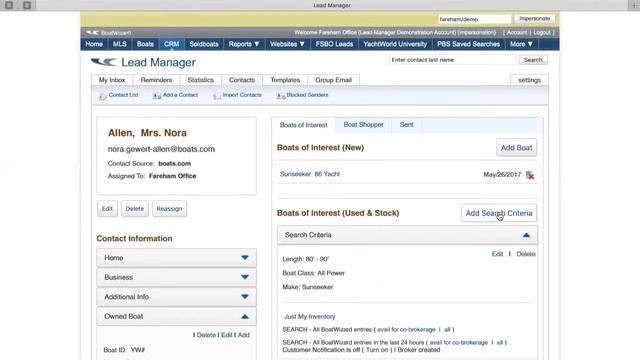The image size is (640, 360).
Task: Click the Lead Manager logo icon
Action: tap(104, 62)
